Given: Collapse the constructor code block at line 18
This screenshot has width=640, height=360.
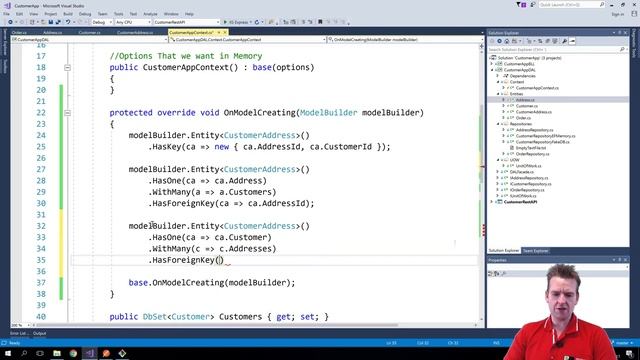Looking at the screenshot, I should (x=67, y=68).
